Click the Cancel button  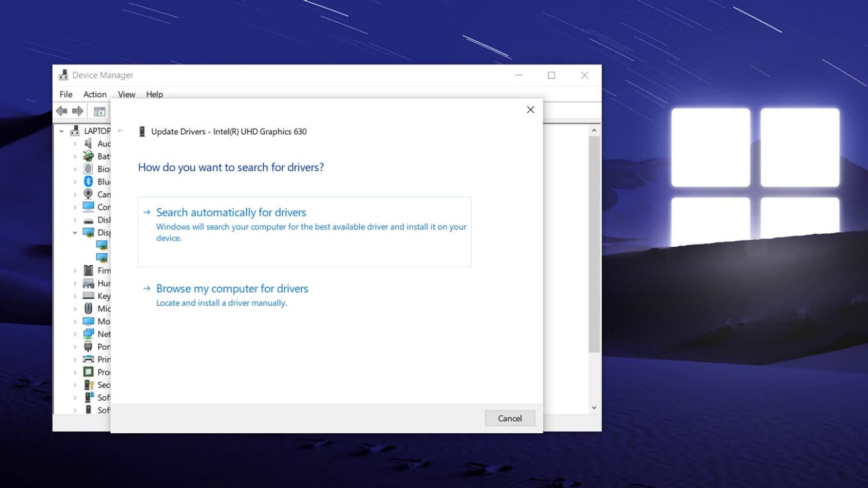click(x=510, y=418)
